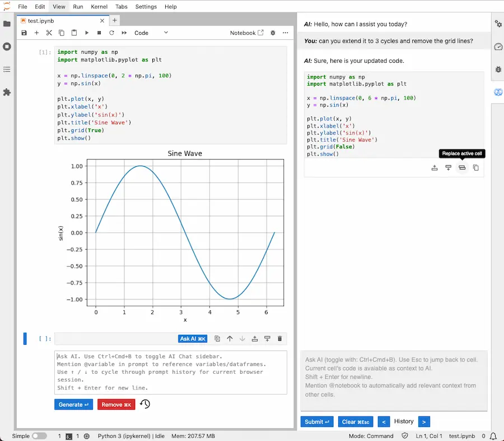Open the ellipsis more-commands menu
The height and width of the screenshot is (441, 504).
point(285,32)
